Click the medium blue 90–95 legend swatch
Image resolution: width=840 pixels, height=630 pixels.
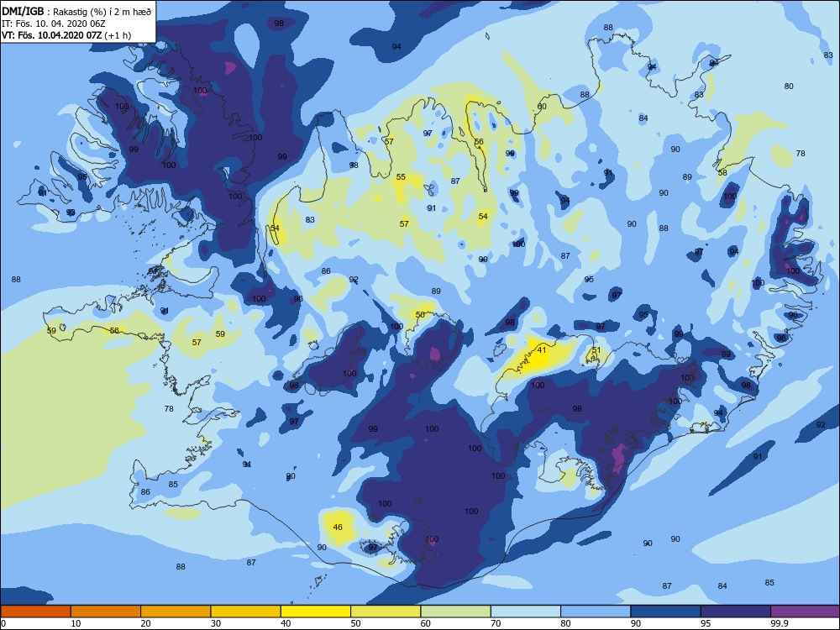(665, 612)
